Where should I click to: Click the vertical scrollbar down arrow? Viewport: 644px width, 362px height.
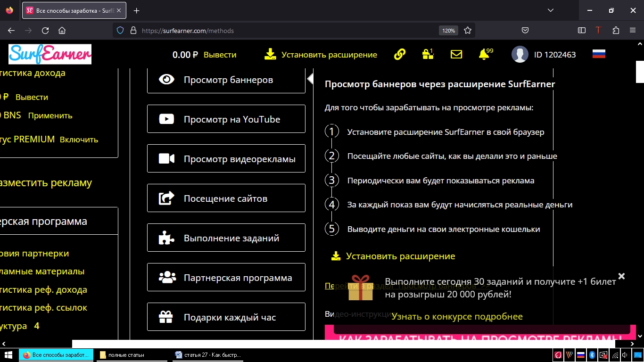click(x=640, y=336)
